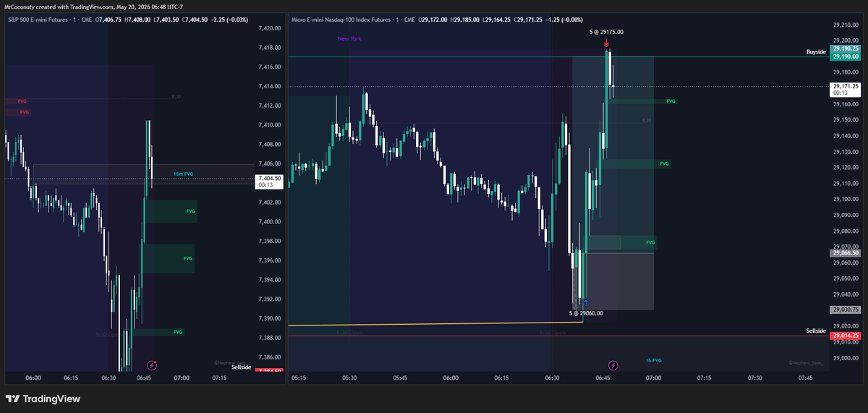The image size is (868, 413).
Task: Click the 06:15 time label on S&P chart
Action: tap(71, 378)
